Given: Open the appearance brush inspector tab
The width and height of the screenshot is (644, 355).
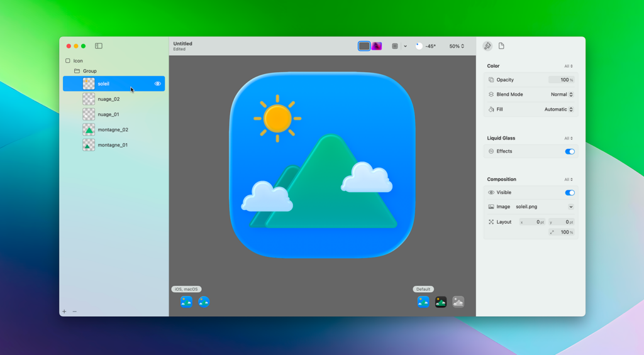Looking at the screenshot, I should (x=487, y=46).
